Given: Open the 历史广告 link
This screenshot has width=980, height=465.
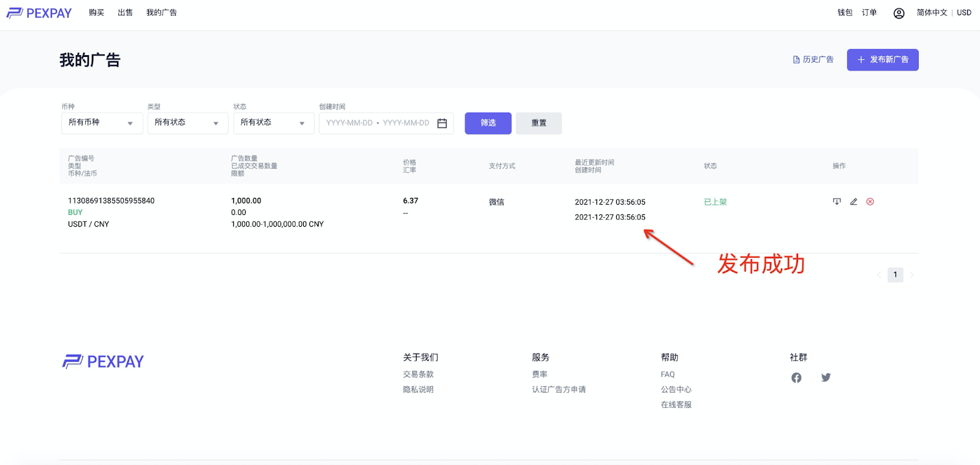Looking at the screenshot, I should click(x=813, y=60).
